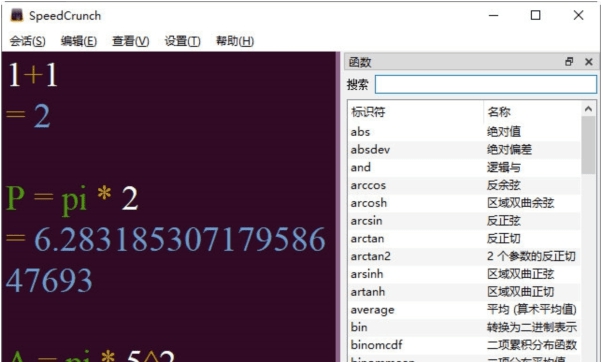The width and height of the screenshot is (603, 362).
Task: Click the 搜索 function search field
Action: (x=486, y=84)
